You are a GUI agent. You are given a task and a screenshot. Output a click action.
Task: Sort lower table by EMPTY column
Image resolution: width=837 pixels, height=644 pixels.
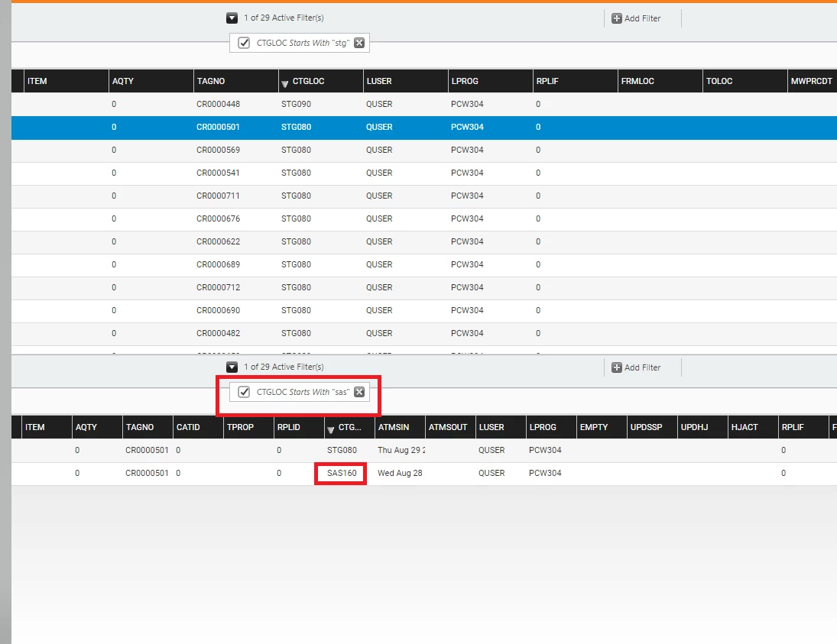click(x=601, y=427)
